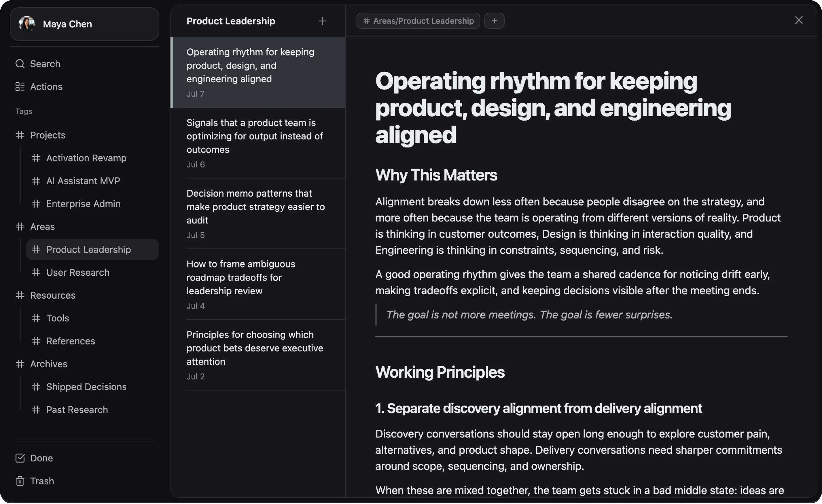Screen dimensions: 822x504
Task: Click the Why This Matters heading
Action: pyautogui.click(x=436, y=175)
